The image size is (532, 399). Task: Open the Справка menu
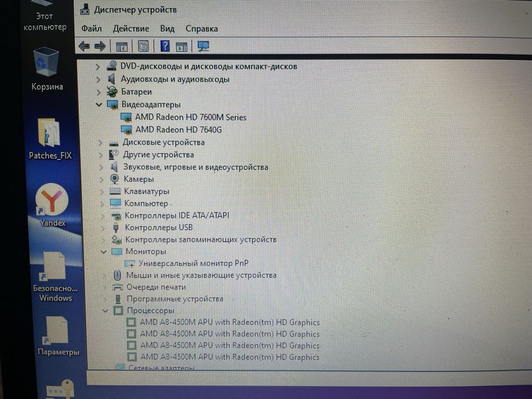coord(201,28)
